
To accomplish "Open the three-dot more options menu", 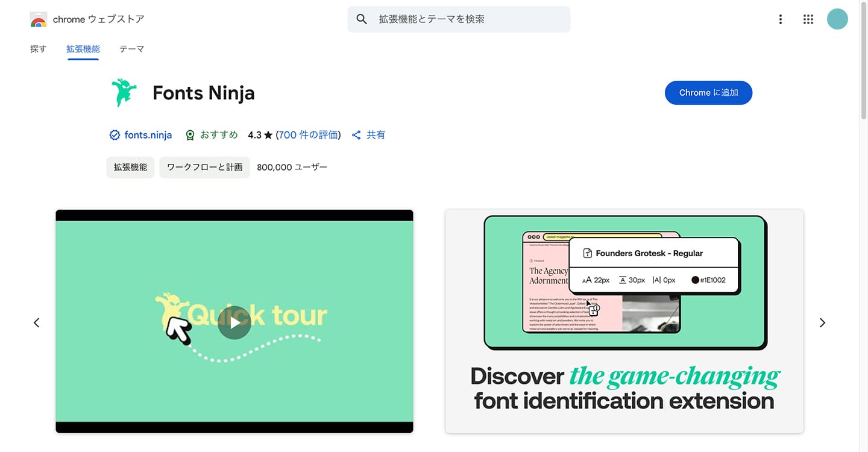I will point(781,19).
